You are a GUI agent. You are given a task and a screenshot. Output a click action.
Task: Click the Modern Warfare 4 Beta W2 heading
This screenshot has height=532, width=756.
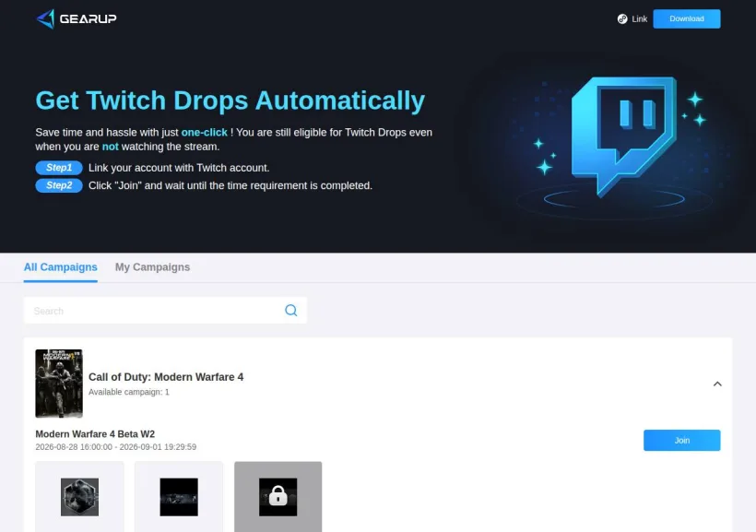pyautogui.click(x=95, y=434)
